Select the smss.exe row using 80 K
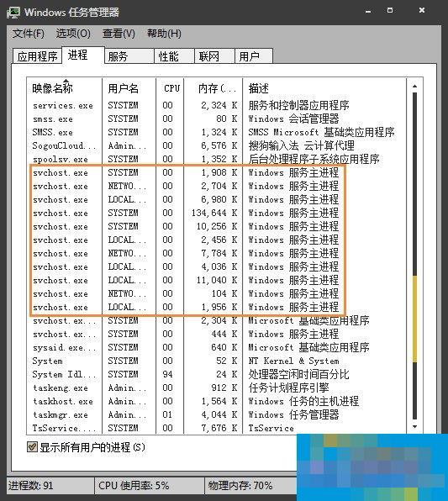Viewport: 448px width, 501px height. (x=216, y=119)
